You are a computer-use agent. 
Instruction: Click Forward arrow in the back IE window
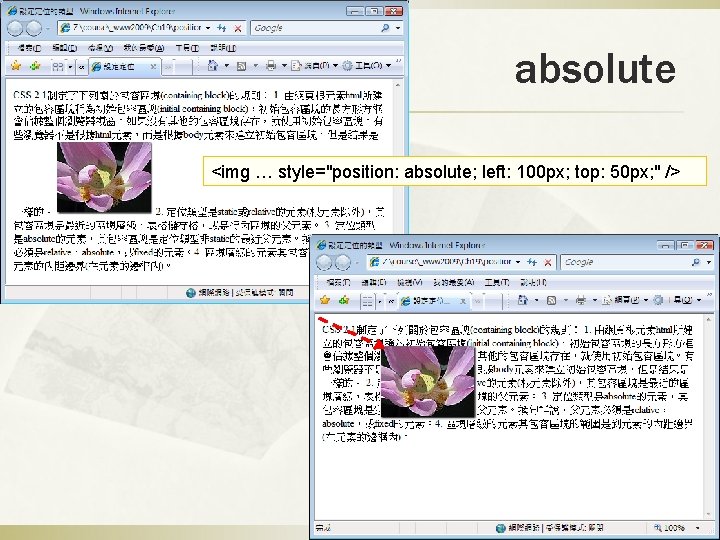coord(34,28)
